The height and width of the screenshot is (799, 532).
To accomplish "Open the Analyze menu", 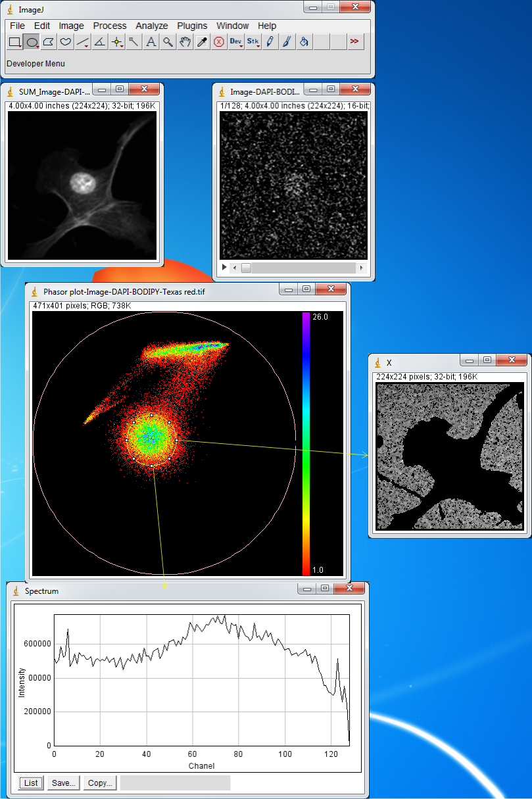I will point(152,26).
